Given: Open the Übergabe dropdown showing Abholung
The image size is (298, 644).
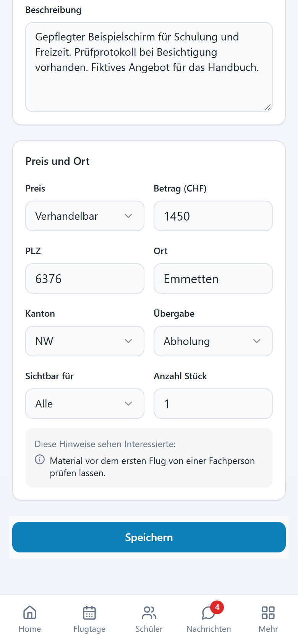Looking at the screenshot, I should [213, 341].
